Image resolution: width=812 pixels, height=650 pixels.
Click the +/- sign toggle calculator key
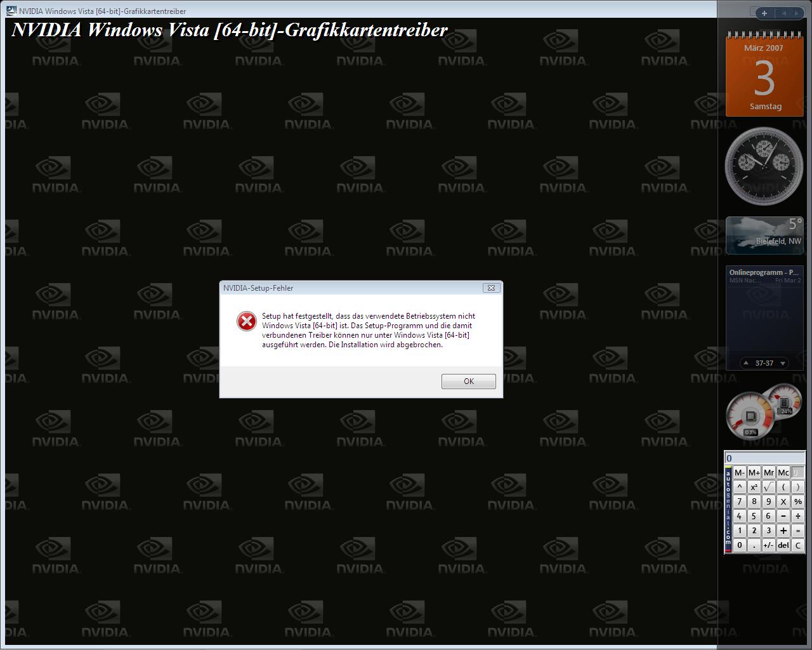pyautogui.click(x=769, y=545)
